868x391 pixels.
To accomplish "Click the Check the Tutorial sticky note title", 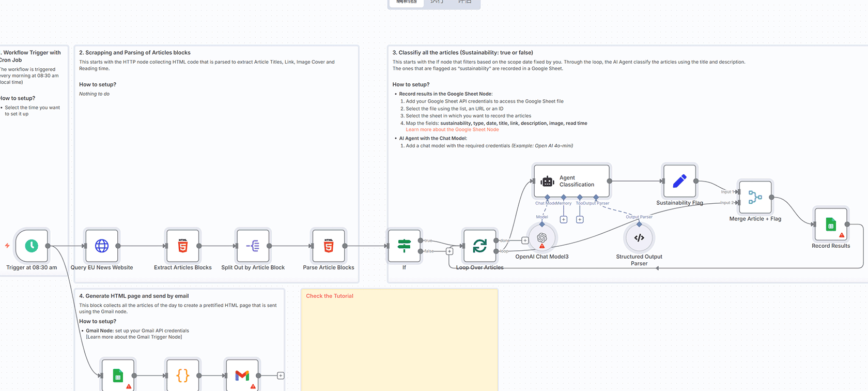I will coord(330,296).
